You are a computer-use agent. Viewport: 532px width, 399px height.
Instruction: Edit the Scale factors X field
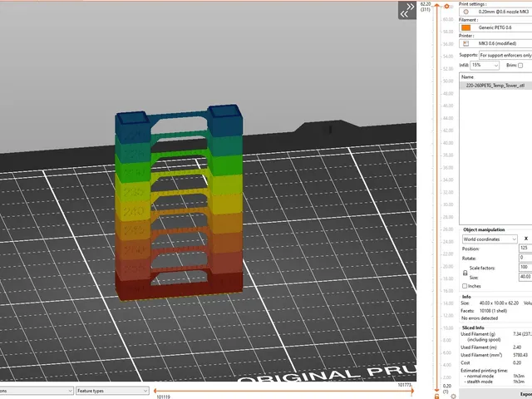coord(525,267)
